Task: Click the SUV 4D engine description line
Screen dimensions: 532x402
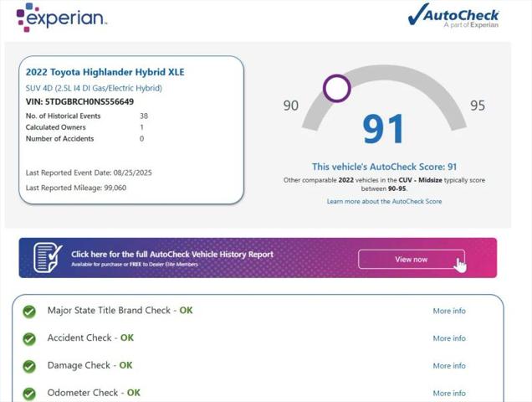Action: tap(94, 88)
